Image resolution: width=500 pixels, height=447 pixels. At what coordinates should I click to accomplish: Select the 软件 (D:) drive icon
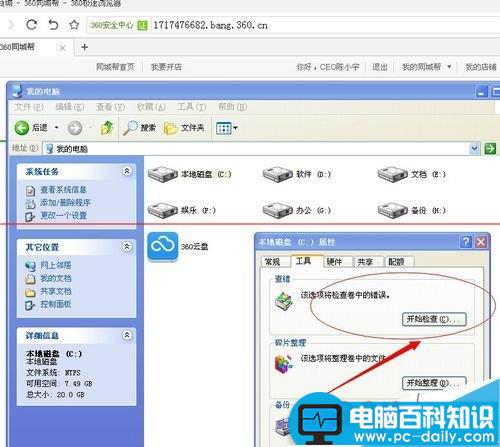[x=278, y=174]
